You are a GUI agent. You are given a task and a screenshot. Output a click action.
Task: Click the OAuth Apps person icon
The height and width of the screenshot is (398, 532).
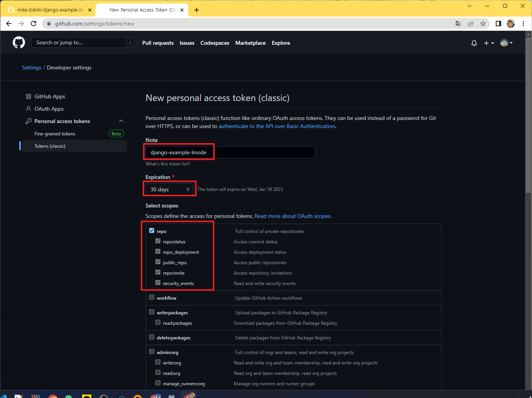pyautogui.click(x=29, y=109)
